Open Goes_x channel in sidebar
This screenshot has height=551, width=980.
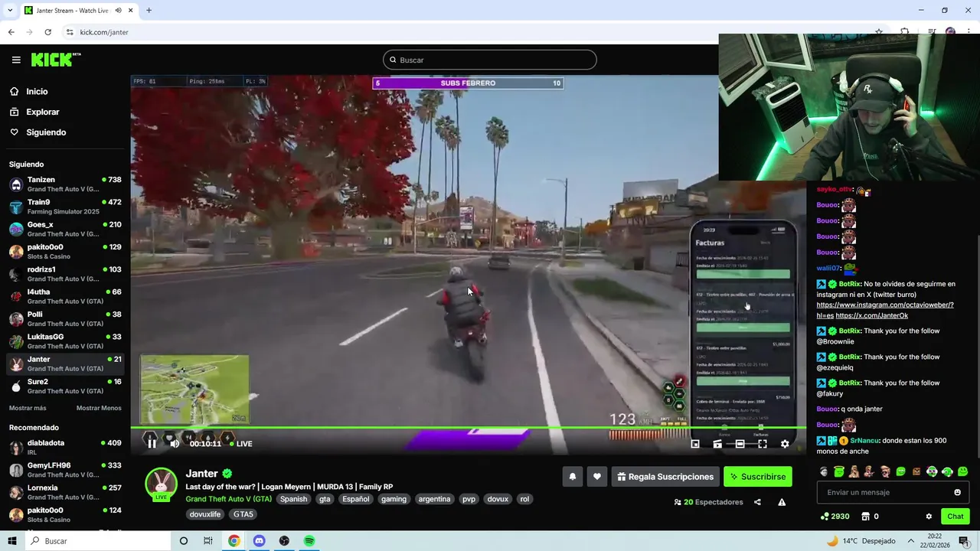click(65, 229)
